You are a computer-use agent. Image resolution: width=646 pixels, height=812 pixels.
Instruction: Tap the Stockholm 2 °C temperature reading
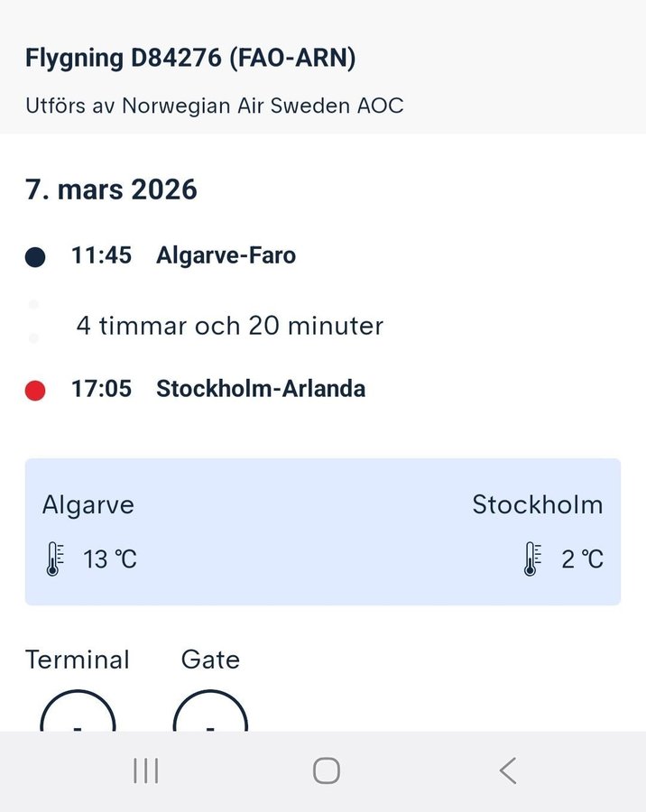582,559
